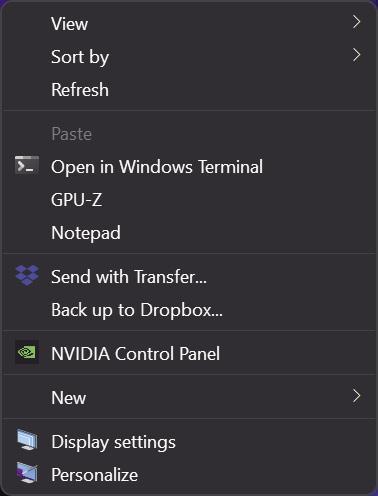Expand the Sort by chevron arrow
The width and height of the screenshot is (378, 496).
[357, 55]
